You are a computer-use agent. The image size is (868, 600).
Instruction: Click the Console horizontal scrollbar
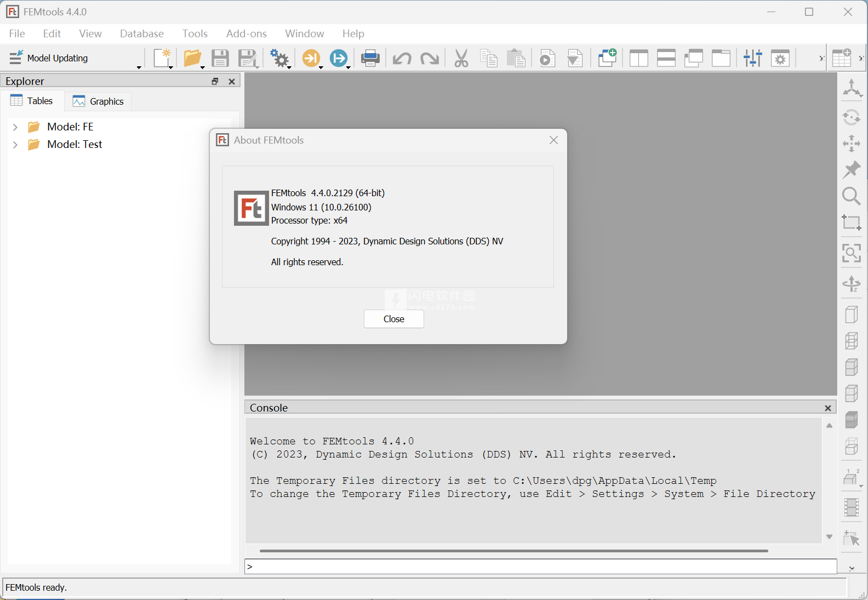pyautogui.click(x=514, y=551)
